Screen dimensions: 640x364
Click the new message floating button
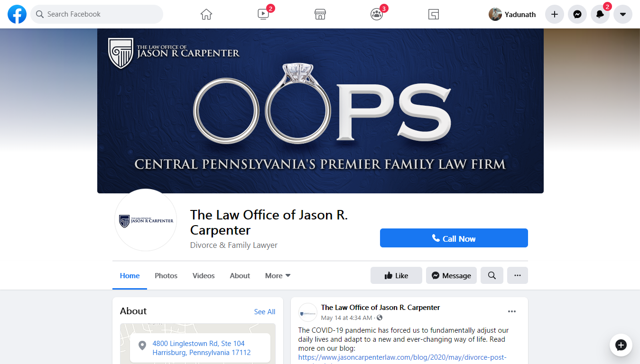click(621, 345)
